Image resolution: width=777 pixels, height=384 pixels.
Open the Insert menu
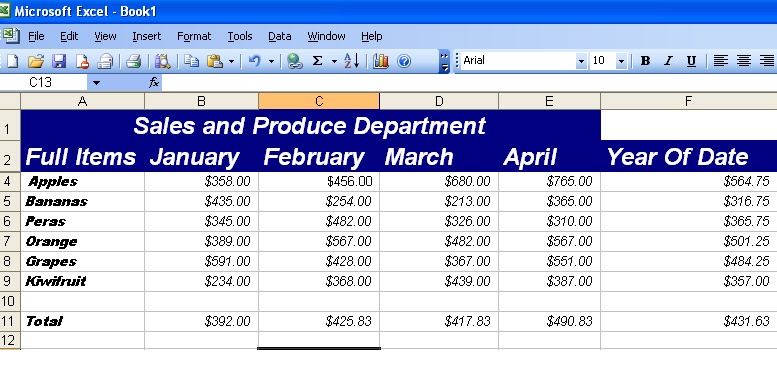pos(147,36)
